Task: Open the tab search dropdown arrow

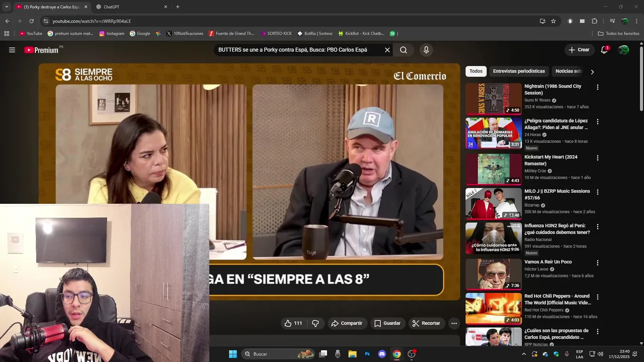Action: coord(7,7)
